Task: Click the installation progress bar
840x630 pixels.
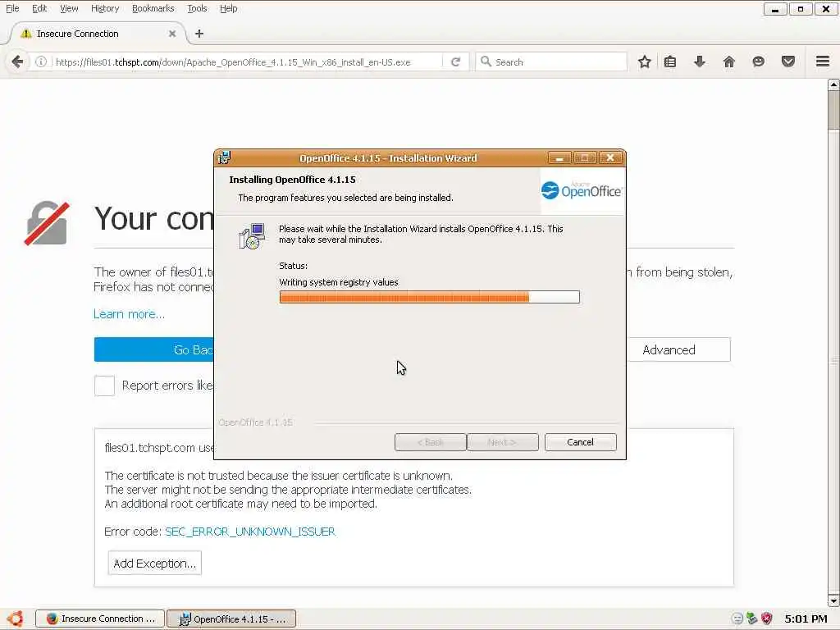Action: (430, 297)
